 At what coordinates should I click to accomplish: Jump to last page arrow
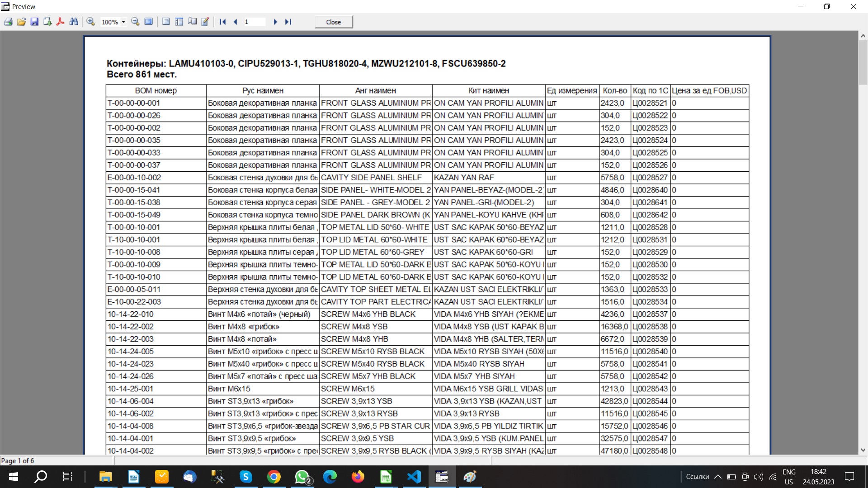[288, 22]
